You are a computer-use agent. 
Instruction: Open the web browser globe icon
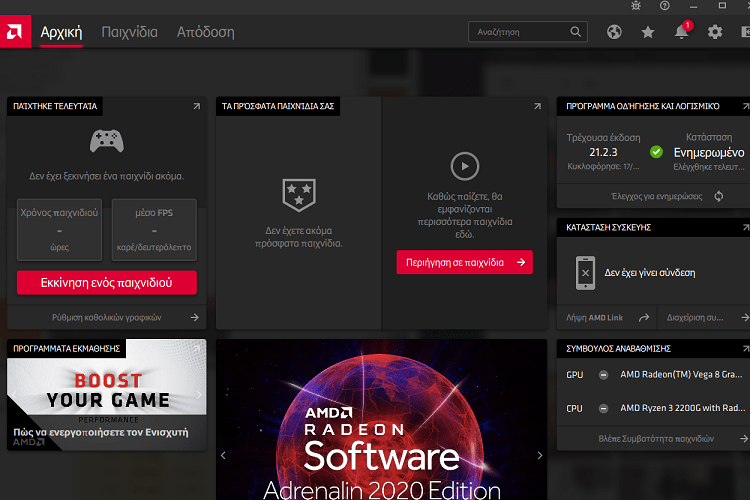[614, 32]
